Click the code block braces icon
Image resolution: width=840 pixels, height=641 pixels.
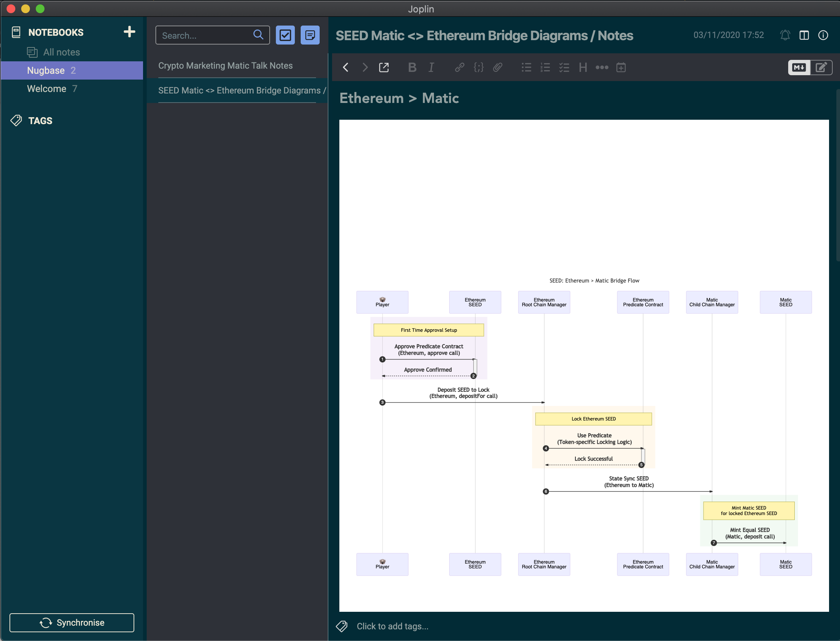(x=478, y=68)
